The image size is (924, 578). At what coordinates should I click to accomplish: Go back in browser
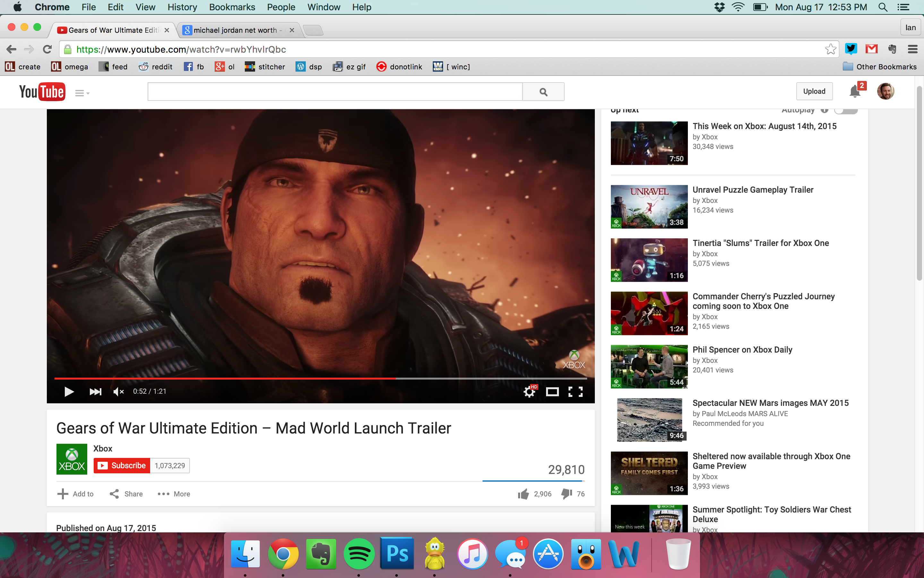click(x=12, y=49)
